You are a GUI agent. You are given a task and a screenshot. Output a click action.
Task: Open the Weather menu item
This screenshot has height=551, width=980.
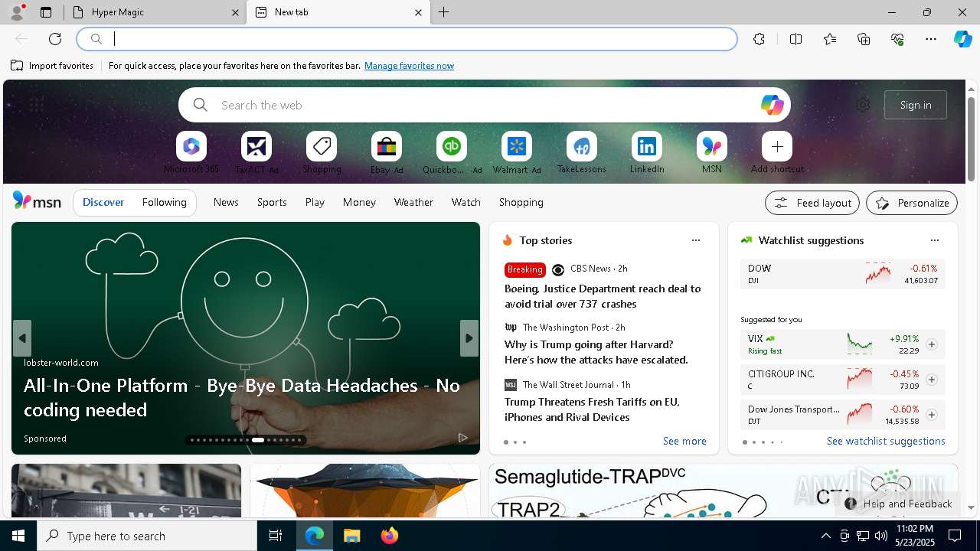(x=413, y=202)
